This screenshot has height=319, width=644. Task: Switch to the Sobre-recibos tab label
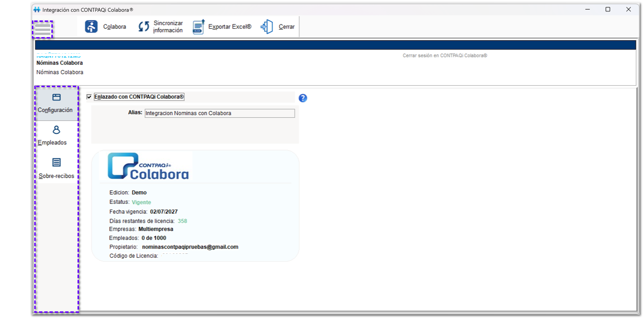(x=57, y=176)
